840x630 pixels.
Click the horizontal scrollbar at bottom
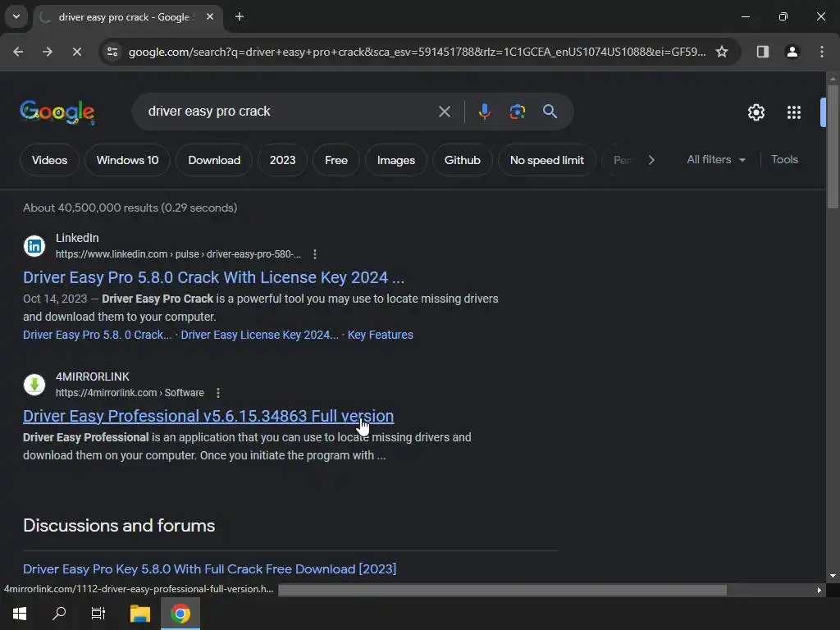(x=503, y=590)
